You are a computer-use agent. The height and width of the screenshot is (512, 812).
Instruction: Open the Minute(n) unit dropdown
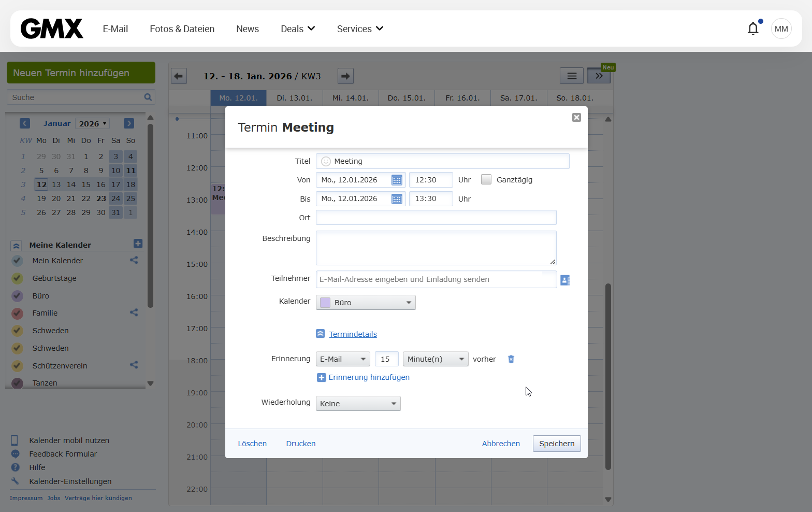click(436, 359)
